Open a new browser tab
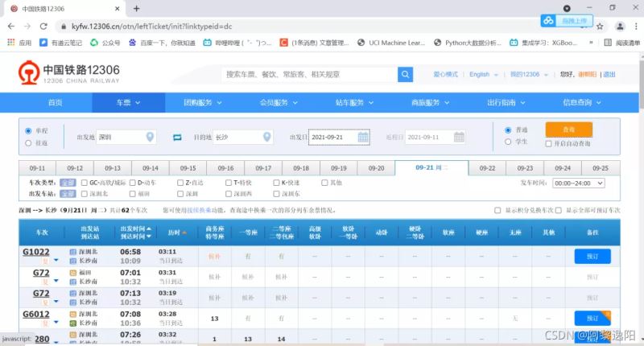 [136, 8]
